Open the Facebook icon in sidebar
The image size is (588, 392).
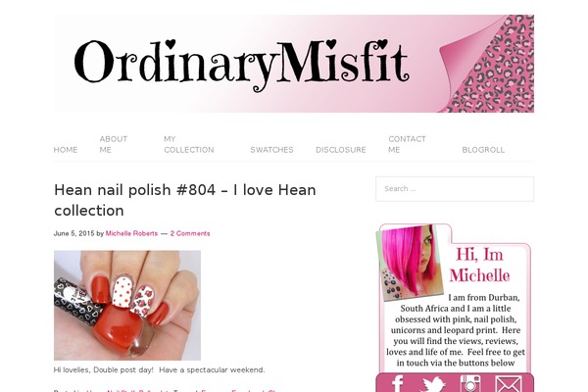(398, 384)
